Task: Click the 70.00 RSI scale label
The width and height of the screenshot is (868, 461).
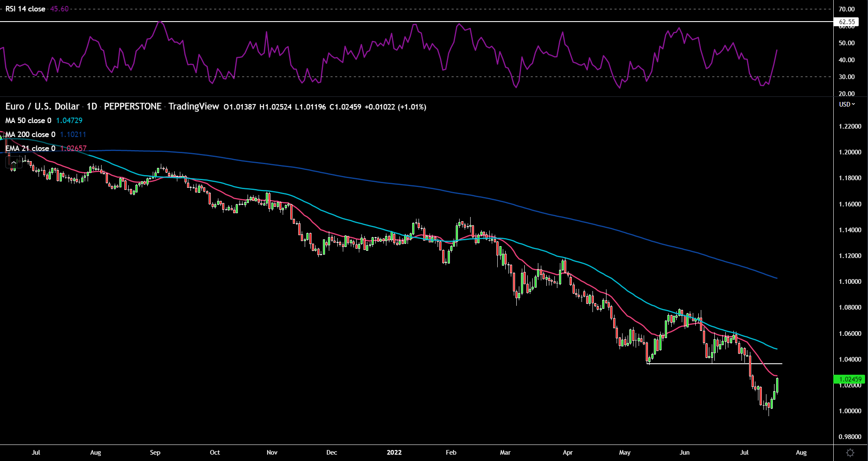Action: tap(847, 9)
